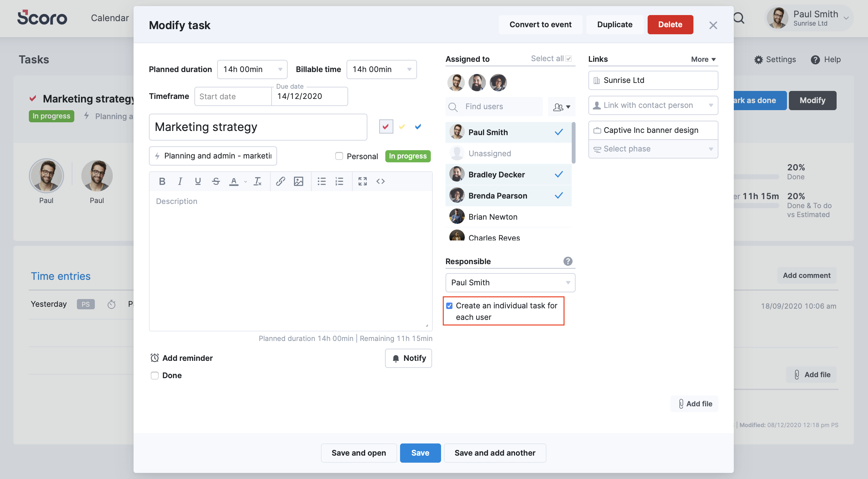Viewport: 868px width, 479px height.
Task: Click Paul Smith's avatar in assigned users
Action: pyautogui.click(x=456, y=83)
